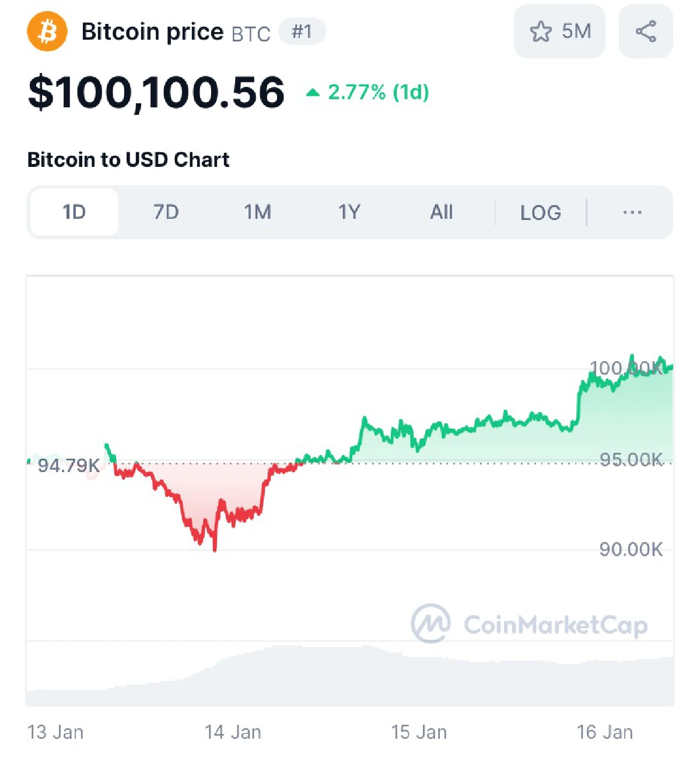The height and width of the screenshot is (758, 700).
Task: Open the three-dot more chart options
Action: [x=632, y=212]
